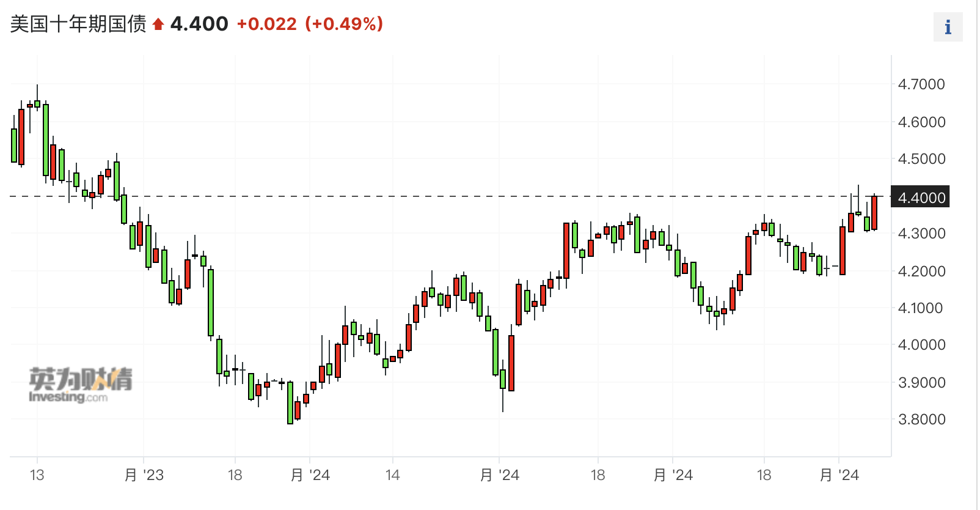This screenshot has width=980, height=510.
Task: Select the 4.3000 price axis label
Action: click(x=921, y=234)
